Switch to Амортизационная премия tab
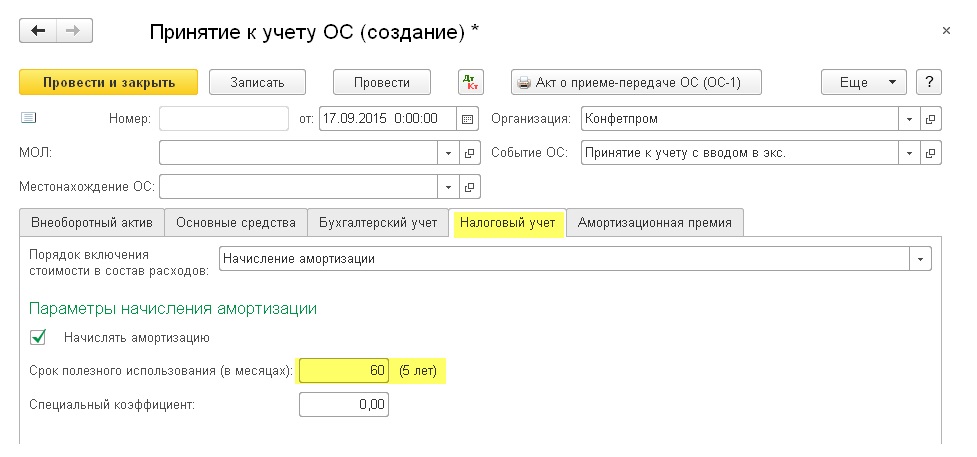Viewport: 977px width, 457px height. pos(654,223)
